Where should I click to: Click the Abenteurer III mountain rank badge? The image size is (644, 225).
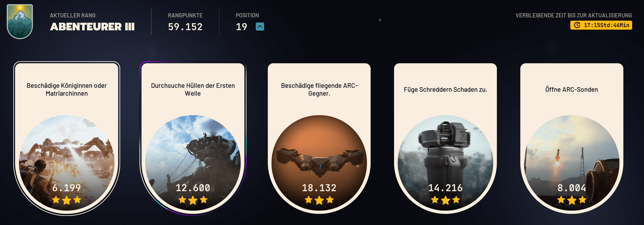pos(20,22)
